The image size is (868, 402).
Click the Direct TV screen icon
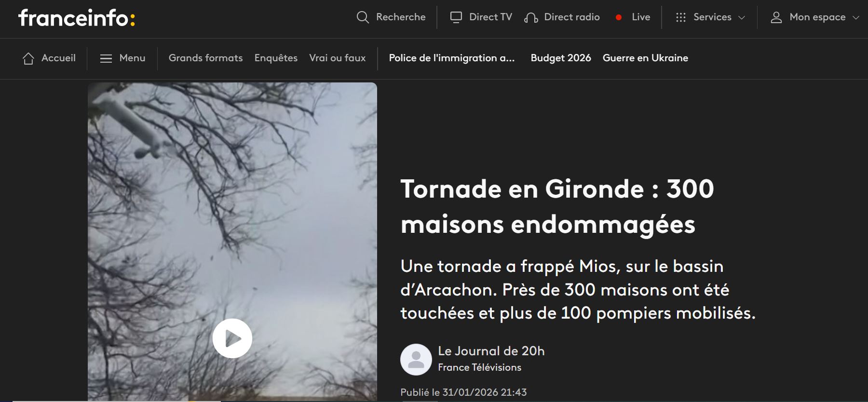tap(456, 17)
